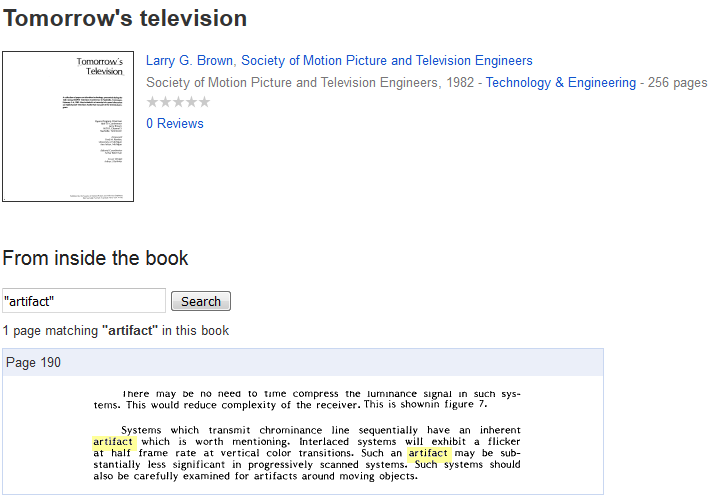
Task: Select the second highlighted "artifact" word after "Such an"
Action: tap(428, 453)
